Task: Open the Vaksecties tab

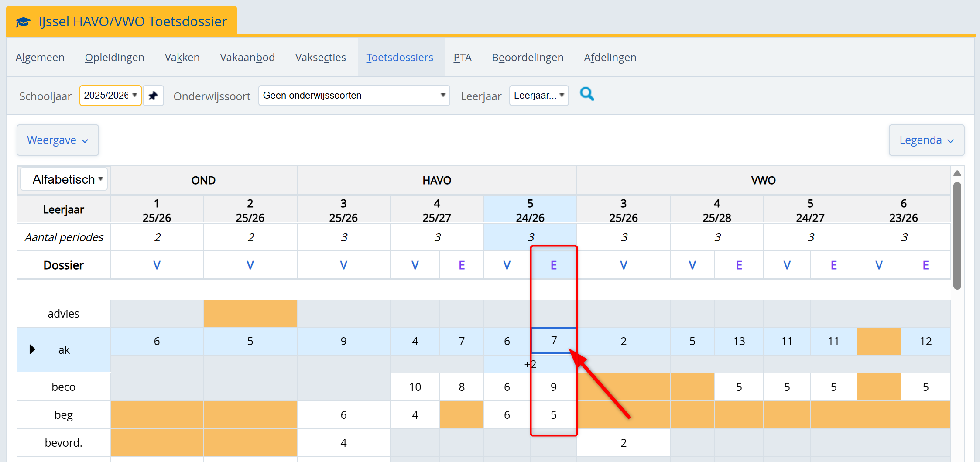Action: pyautogui.click(x=320, y=58)
